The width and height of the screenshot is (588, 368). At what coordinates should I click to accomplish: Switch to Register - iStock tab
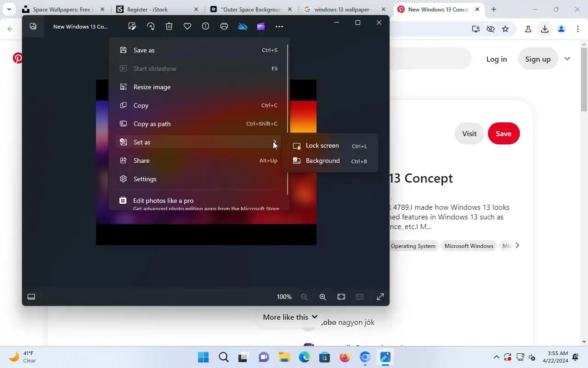pos(156,9)
